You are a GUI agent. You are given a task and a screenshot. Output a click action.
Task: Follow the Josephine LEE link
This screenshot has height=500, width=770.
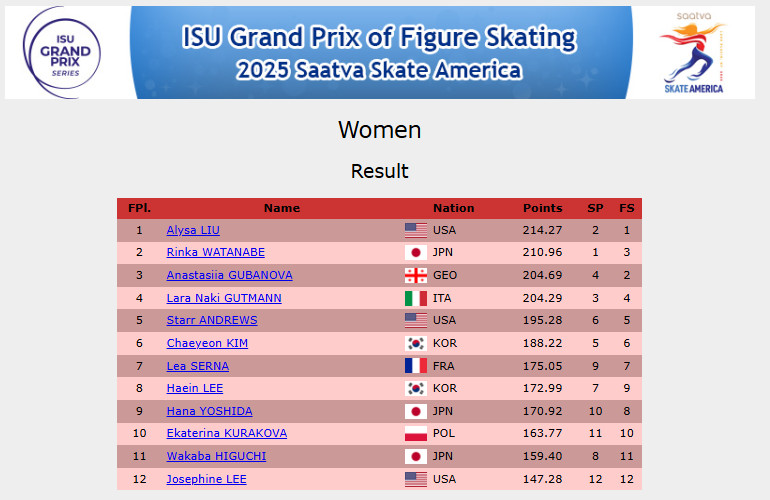[x=206, y=479]
